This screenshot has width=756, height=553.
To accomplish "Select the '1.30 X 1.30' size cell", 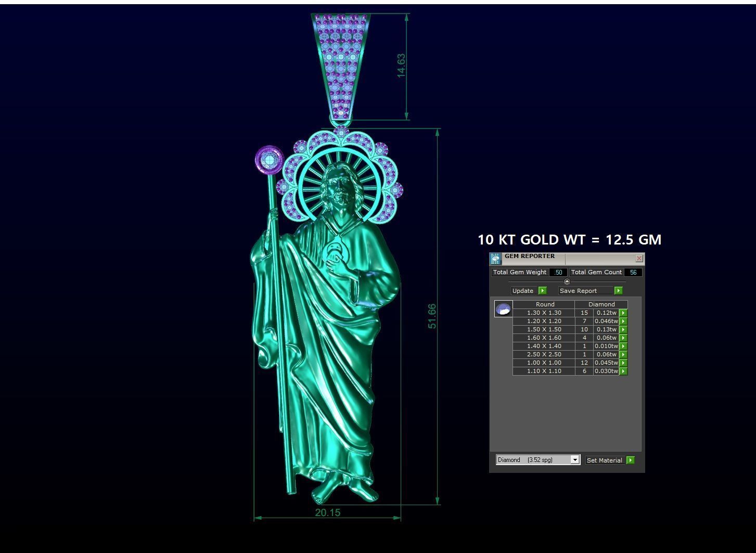I will [544, 313].
